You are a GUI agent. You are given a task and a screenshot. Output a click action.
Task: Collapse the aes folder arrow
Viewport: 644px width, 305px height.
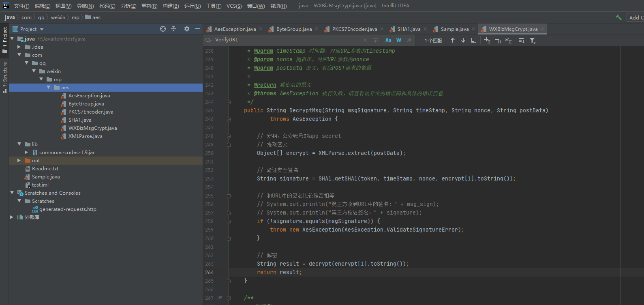[49, 87]
